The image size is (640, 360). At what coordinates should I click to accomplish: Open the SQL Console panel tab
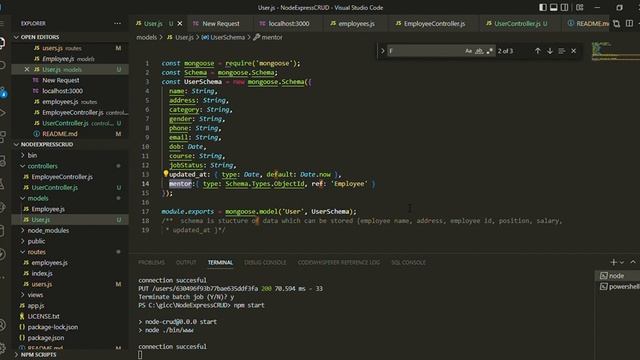408,262
